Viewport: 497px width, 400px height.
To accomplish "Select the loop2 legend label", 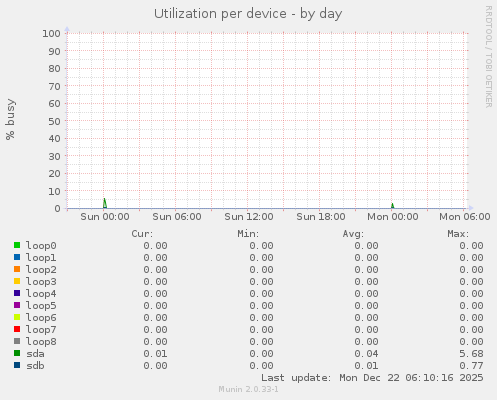I will pos(41,270).
